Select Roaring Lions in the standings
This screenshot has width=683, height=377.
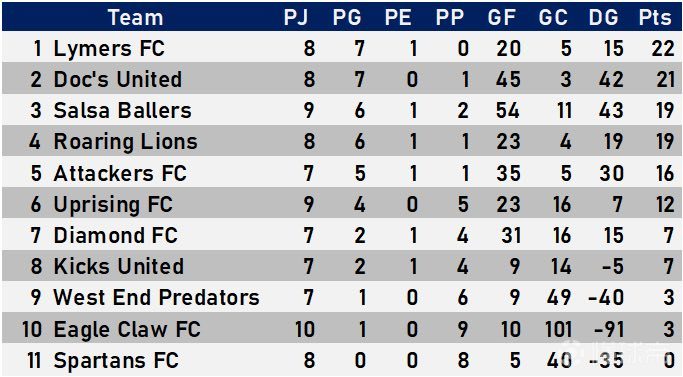coord(125,142)
